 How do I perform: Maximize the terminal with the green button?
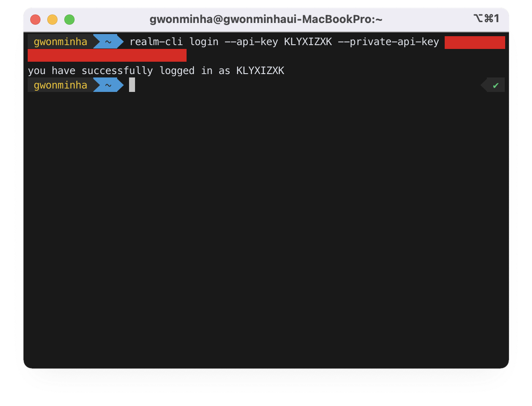[69, 20]
